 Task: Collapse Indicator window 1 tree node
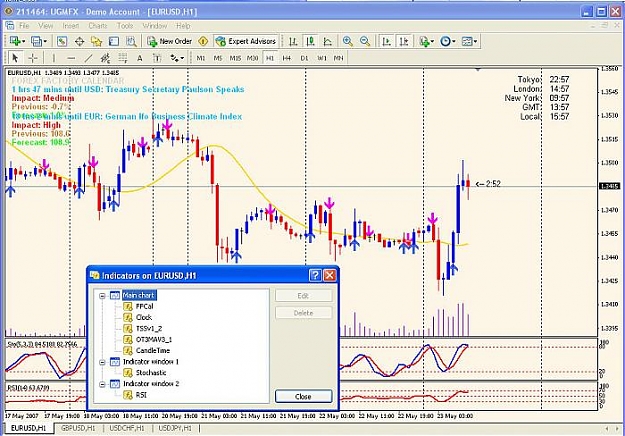102,362
